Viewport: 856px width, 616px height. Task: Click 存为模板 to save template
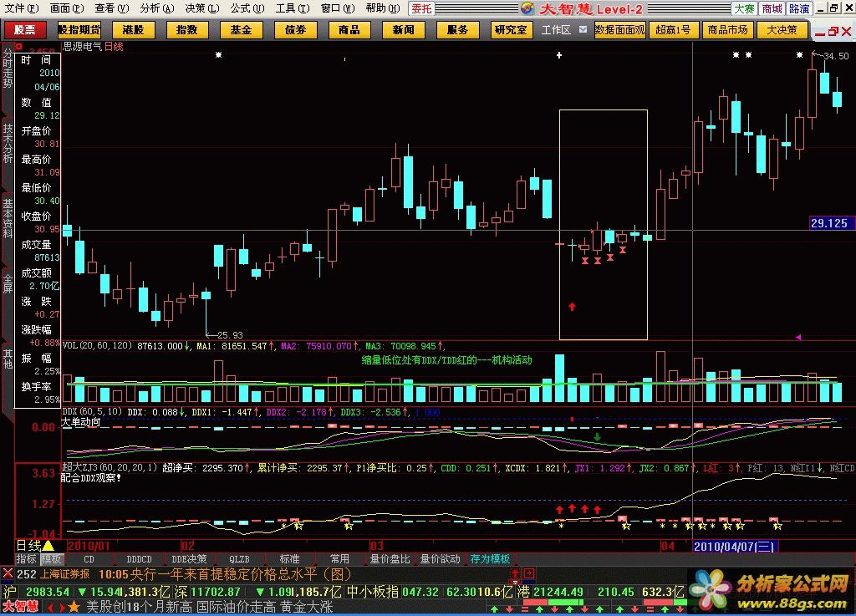(490, 558)
